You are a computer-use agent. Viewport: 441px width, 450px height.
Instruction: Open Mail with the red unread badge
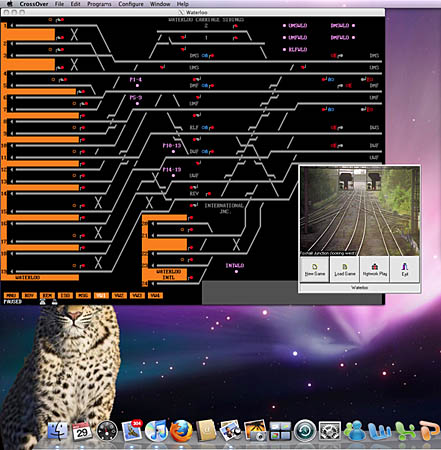131,430
